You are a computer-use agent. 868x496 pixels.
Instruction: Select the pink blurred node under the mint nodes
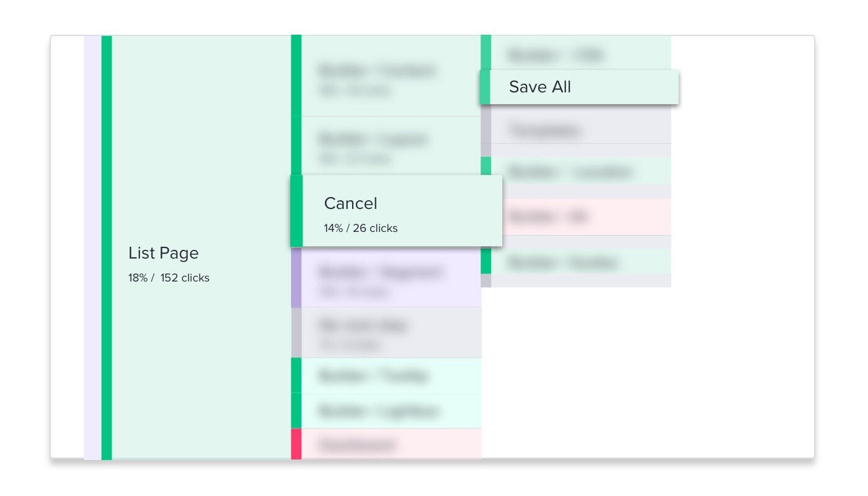point(386,444)
